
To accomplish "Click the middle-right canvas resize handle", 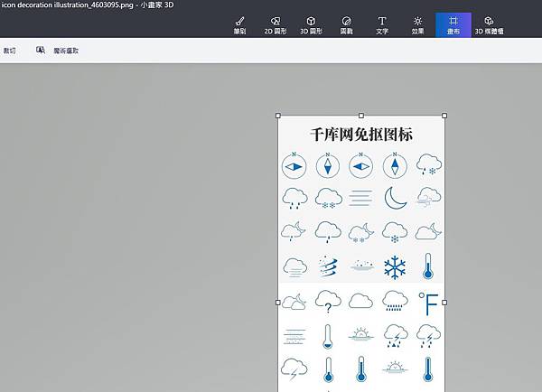I will 444,303.
